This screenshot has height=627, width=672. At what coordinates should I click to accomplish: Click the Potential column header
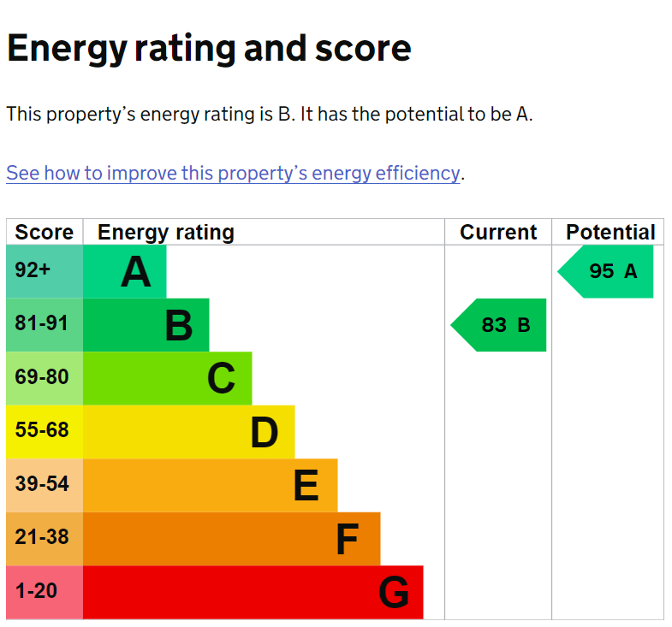tap(610, 232)
